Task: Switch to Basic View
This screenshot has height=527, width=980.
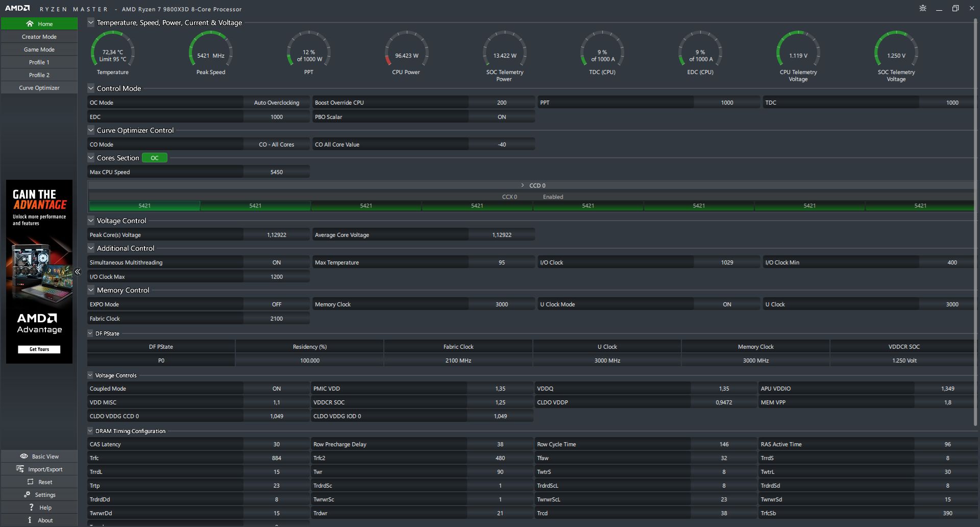Action: (39, 457)
